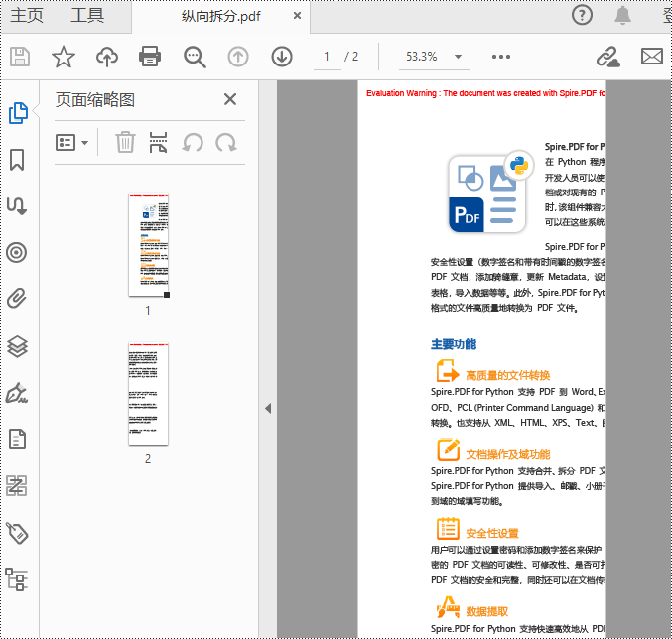The width and height of the screenshot is (672, 639).
Task: Open the layers sidebar panel
Action: tap(18, 346)
